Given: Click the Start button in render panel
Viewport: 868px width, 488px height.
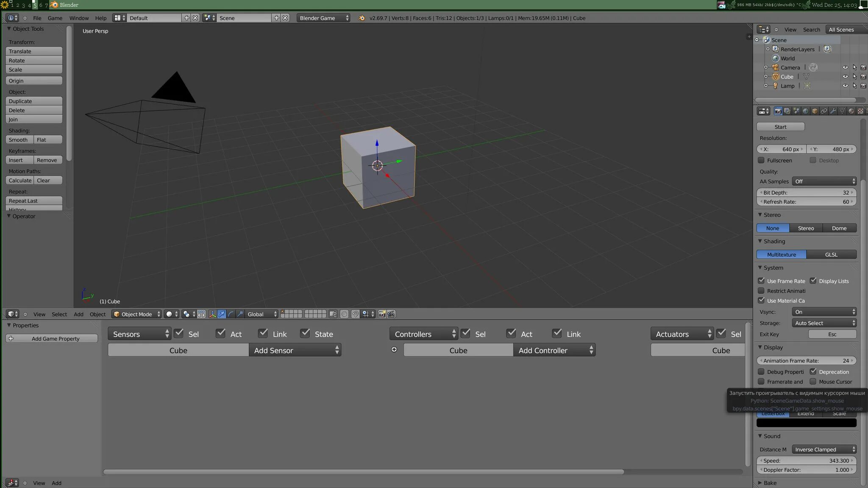Looking at the screenshot, I should pyautogui.click(x=780, y=126).
